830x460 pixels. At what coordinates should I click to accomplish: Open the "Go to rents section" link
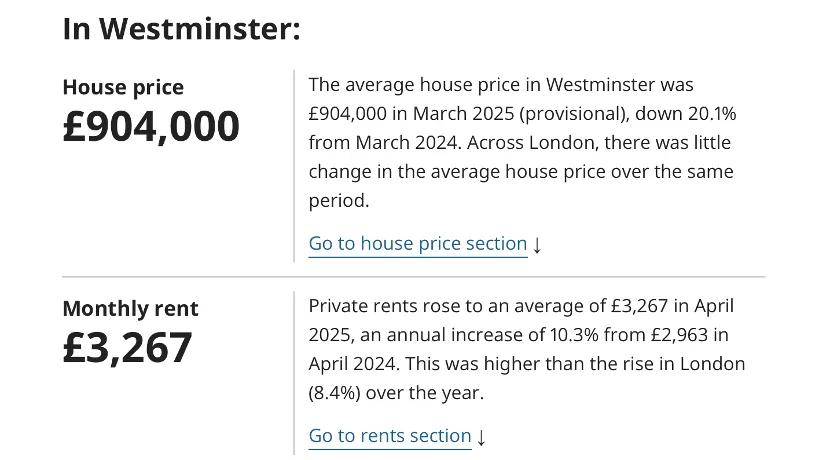[x=389, y=436]
